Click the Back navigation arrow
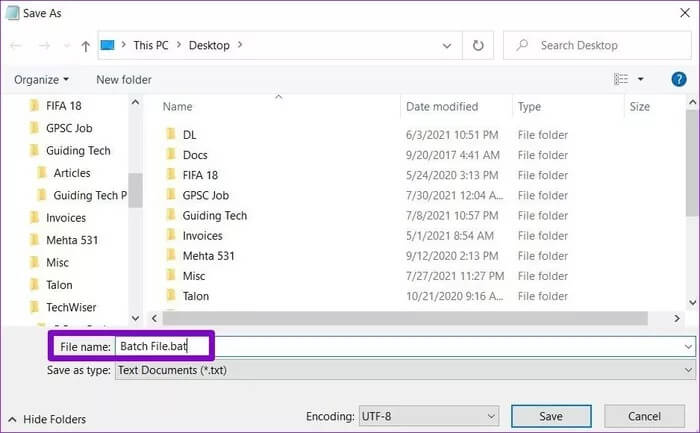The image size is (700, 433). pos(16,46)
